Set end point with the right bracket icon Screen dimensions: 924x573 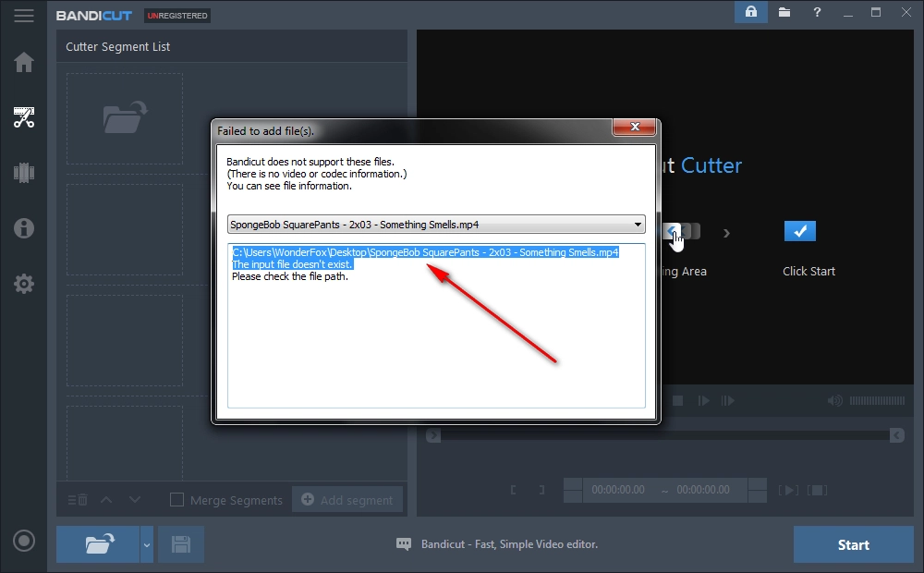pos(541,490)
